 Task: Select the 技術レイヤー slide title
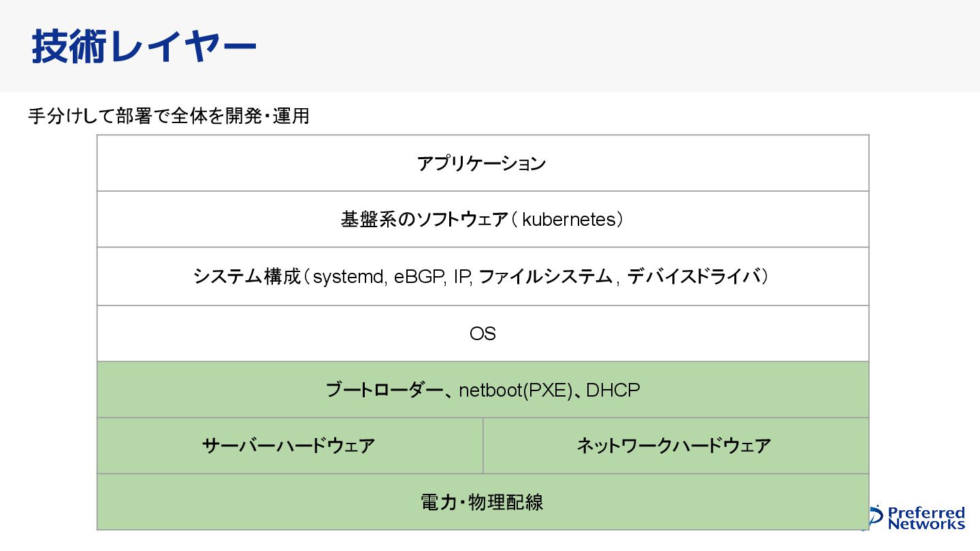(x=144, y=48)
